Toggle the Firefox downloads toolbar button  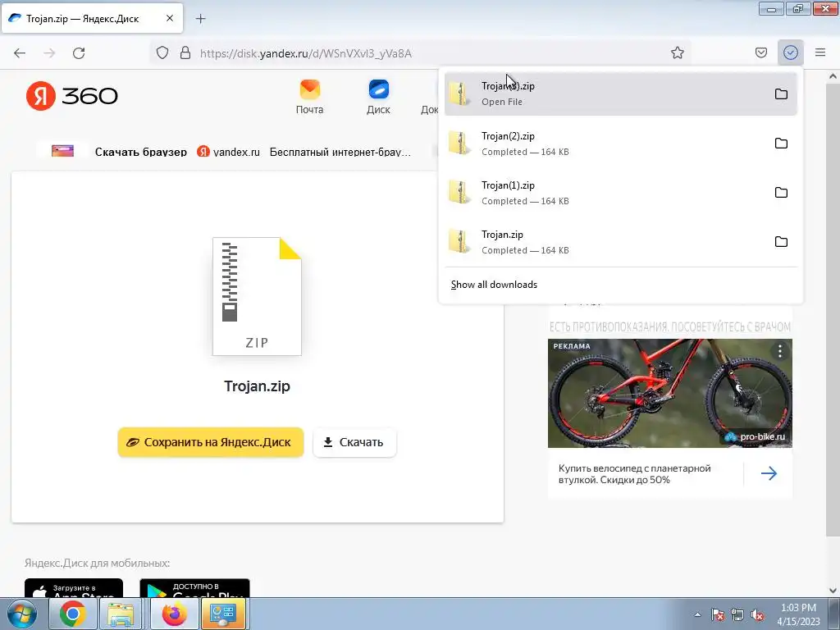[790, 52]
